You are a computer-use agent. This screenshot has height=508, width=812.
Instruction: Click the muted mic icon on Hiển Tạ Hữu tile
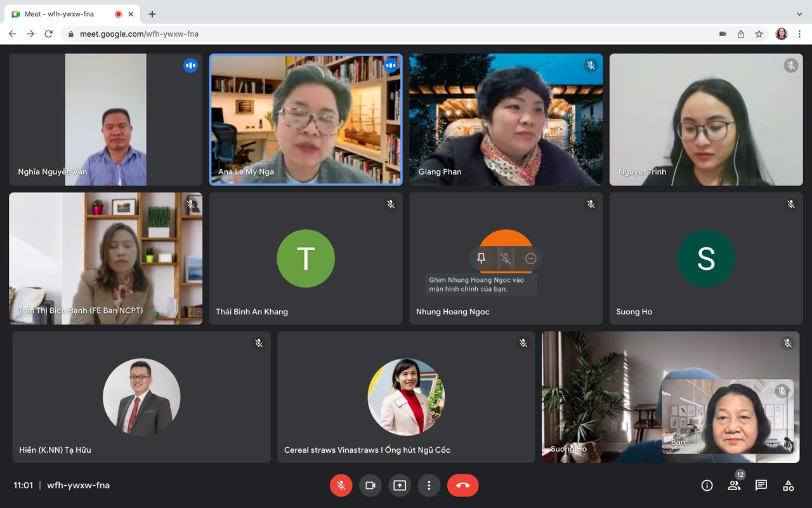tap(259, 343)
